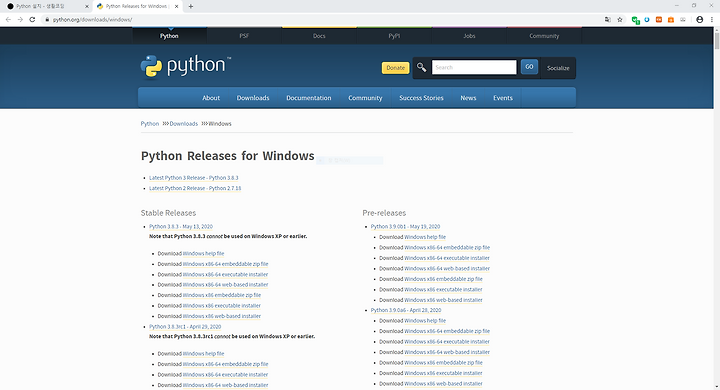This screenshot has height=390, width=720.
Task: View site lock information icon
Action: click(x=47, y=19)
